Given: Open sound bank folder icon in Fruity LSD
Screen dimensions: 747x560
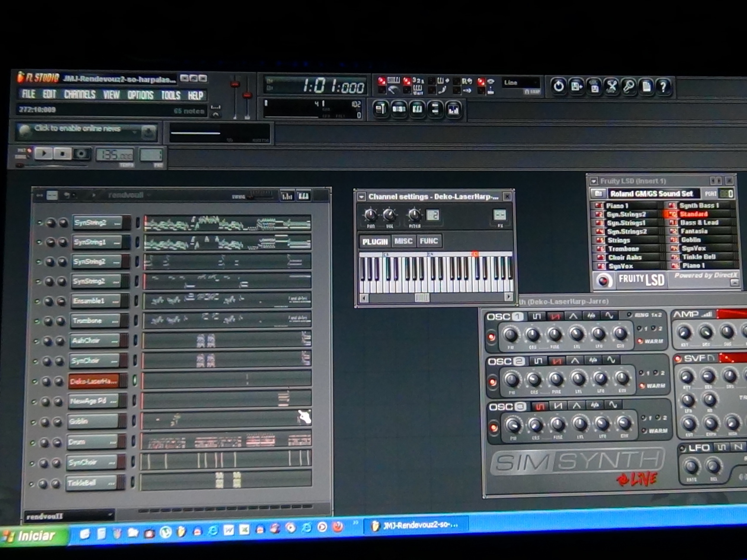Looking at the screenshot, I should [598, 194].
